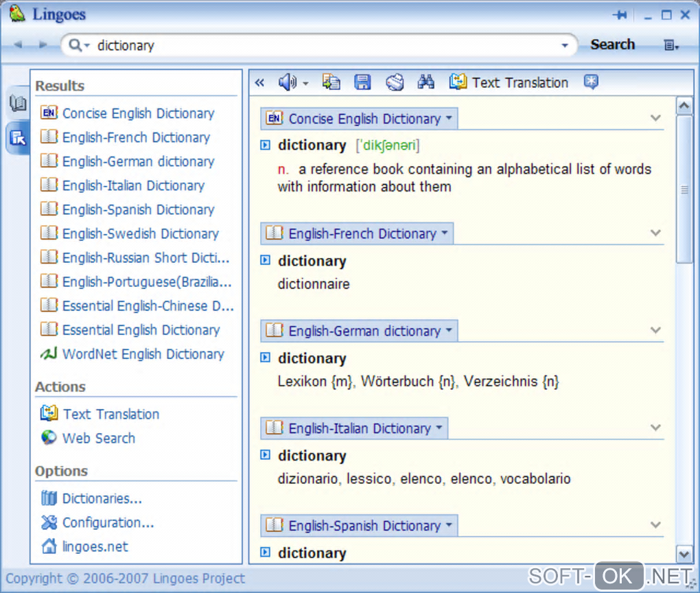Click the blue star icon after Text Translation
This screenshot has height=593, width=700.
(591, 82)
